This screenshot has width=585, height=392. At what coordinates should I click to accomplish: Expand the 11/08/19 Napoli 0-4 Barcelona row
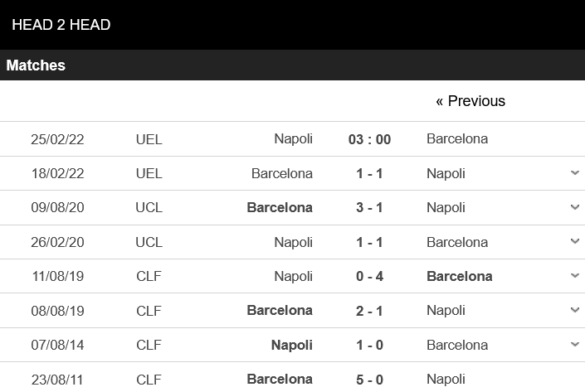tap(575, 275)
